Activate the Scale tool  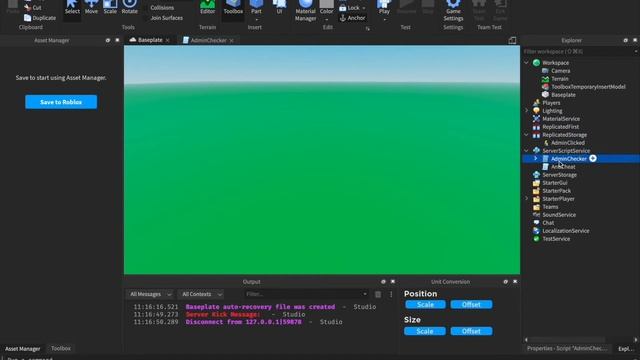click(x=110, y=7)
